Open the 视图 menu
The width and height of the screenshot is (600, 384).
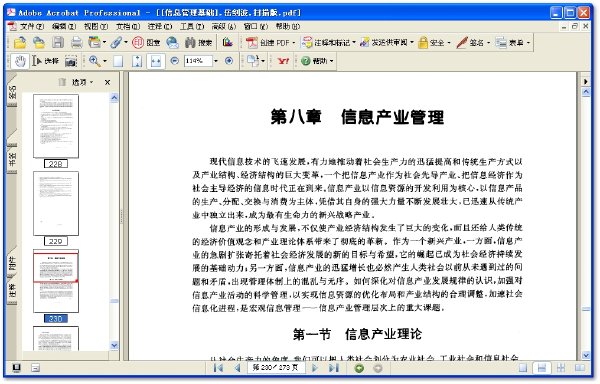pos(96,26)
